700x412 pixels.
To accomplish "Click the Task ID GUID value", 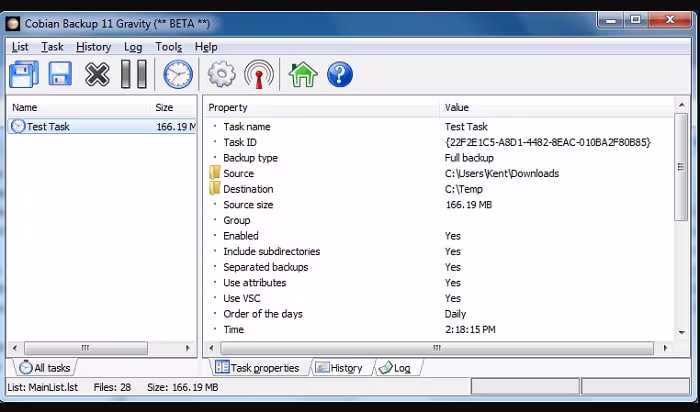I will coord(548,142).
